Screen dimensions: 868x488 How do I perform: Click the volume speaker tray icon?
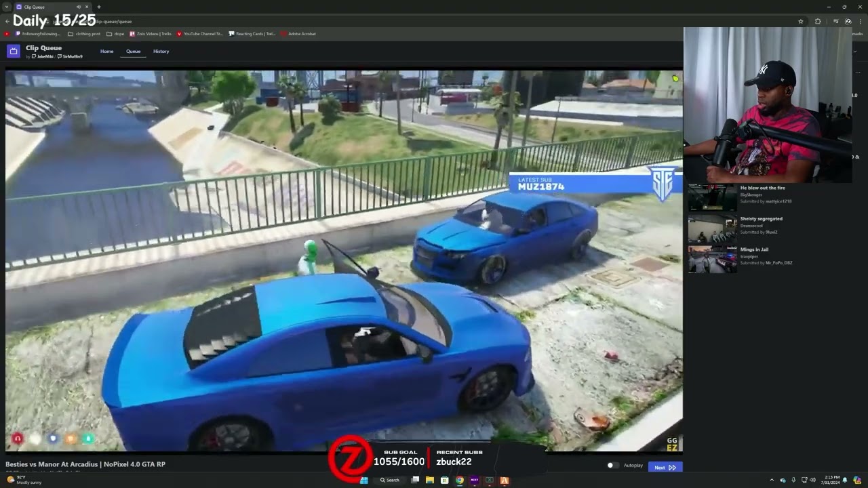pos(813,480)
